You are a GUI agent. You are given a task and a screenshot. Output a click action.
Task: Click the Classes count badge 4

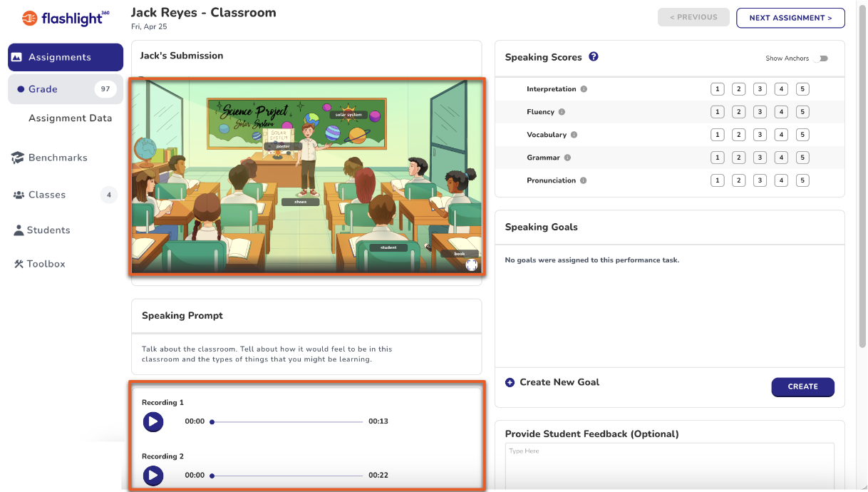click(x=109, y=195)
